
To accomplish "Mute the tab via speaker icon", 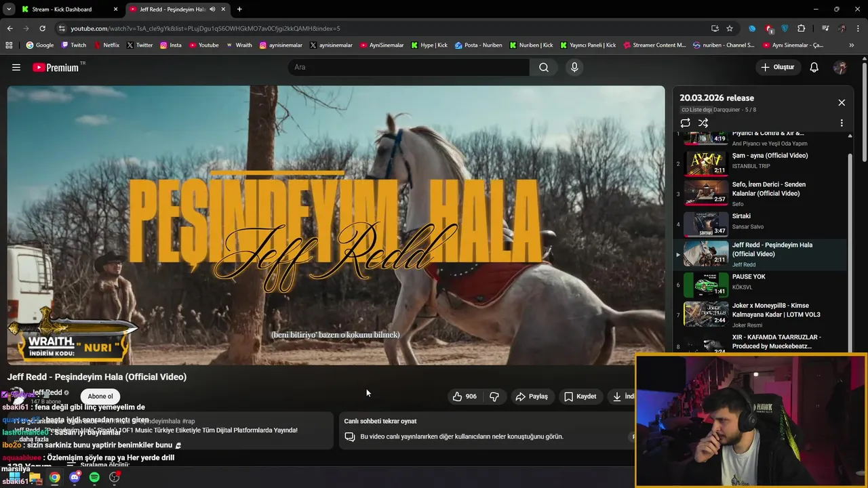I will [x=212, y=9].
